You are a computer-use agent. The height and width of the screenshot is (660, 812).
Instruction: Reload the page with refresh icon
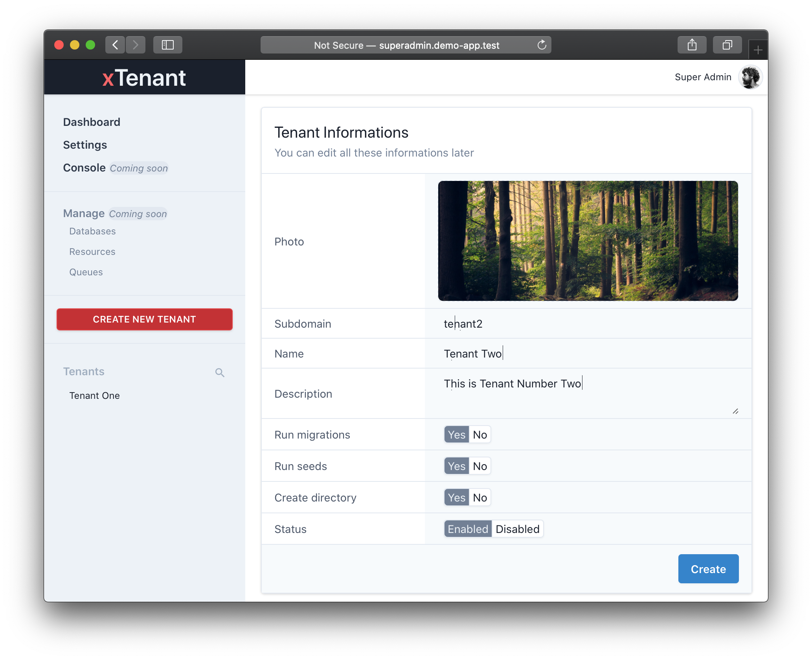(542, 45)
